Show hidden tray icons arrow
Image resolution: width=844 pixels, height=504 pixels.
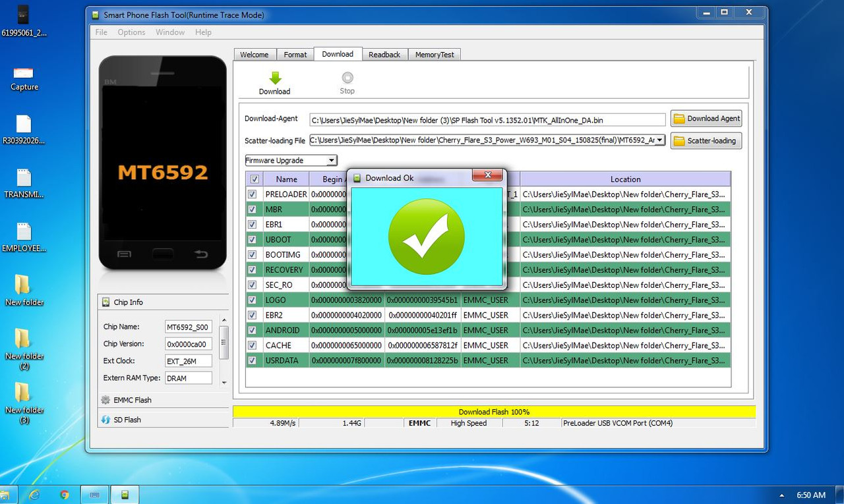click(781, 495)
